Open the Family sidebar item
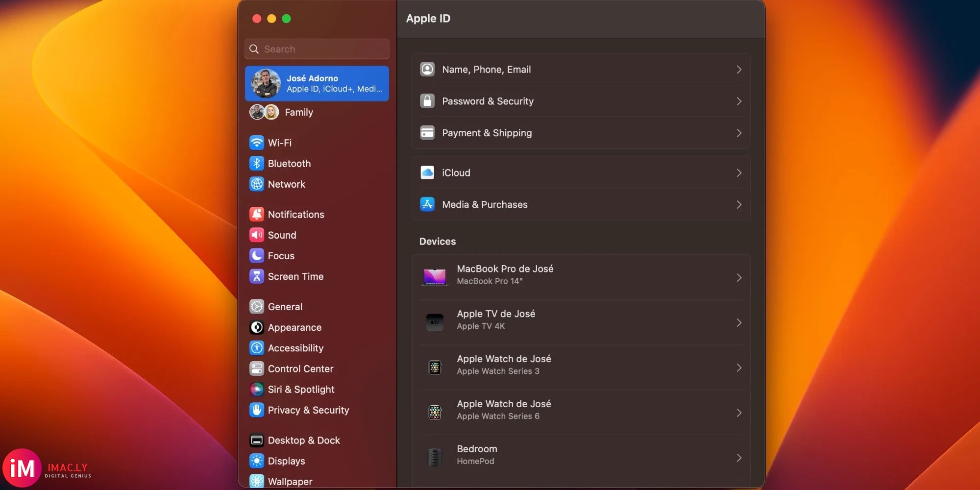Viewport: 980px width, 490px height. [x=317, y=112]
